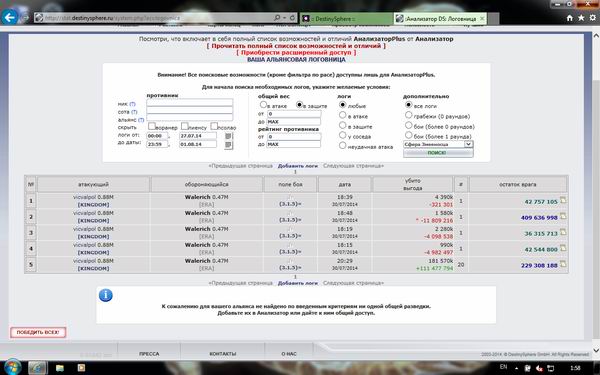Viewport: 600px width, 375px height.
Task: Open the calendar icon for до даты
Action: click(x=228, y=145)
